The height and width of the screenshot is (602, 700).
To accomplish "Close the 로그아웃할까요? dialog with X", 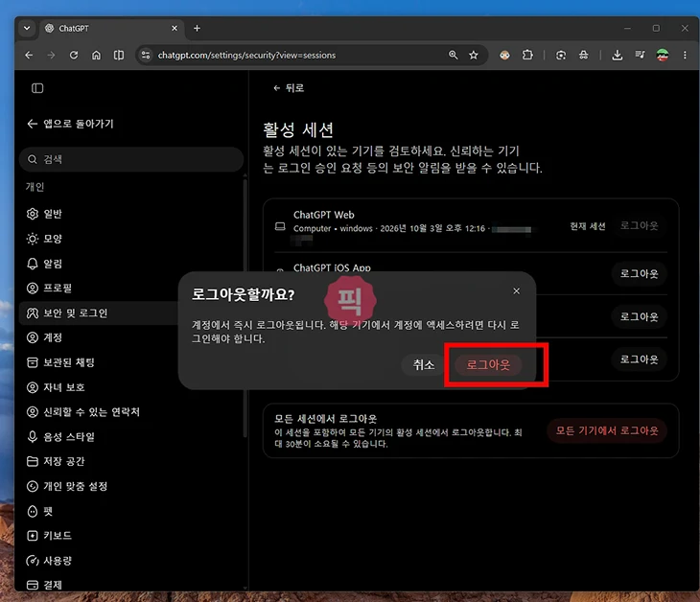I will click(516, 291).
